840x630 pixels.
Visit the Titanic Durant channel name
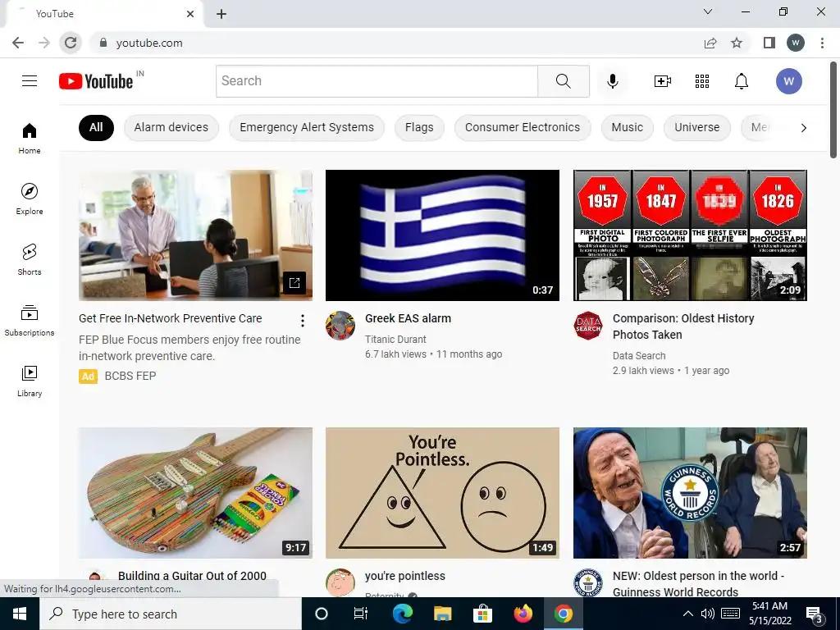(x=395, y=339)
